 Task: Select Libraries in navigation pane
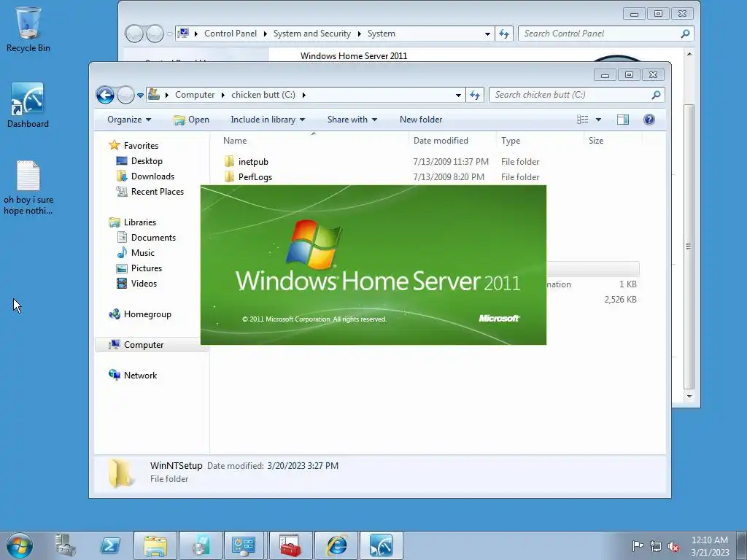point(139,222)
